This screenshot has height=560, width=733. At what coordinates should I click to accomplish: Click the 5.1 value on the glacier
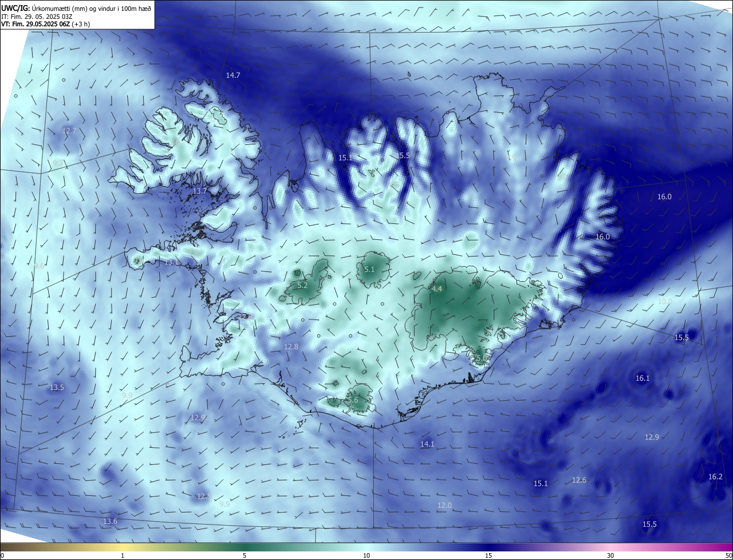coord(369,269)
